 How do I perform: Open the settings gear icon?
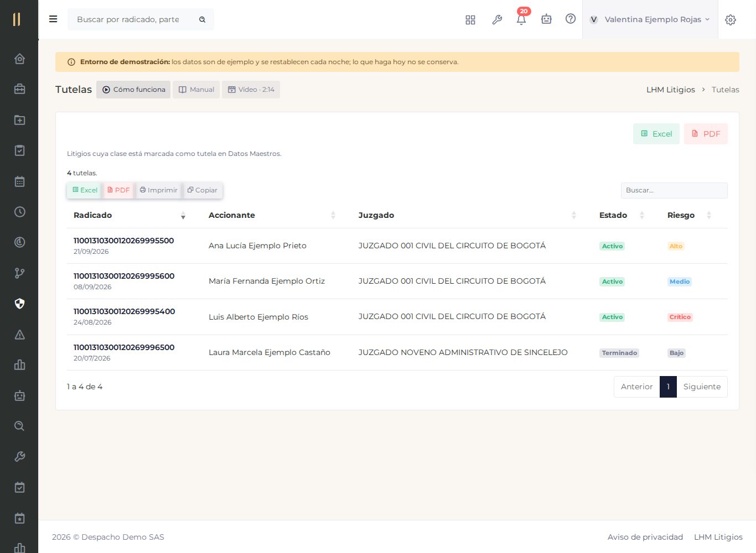(x=731, y=20)
